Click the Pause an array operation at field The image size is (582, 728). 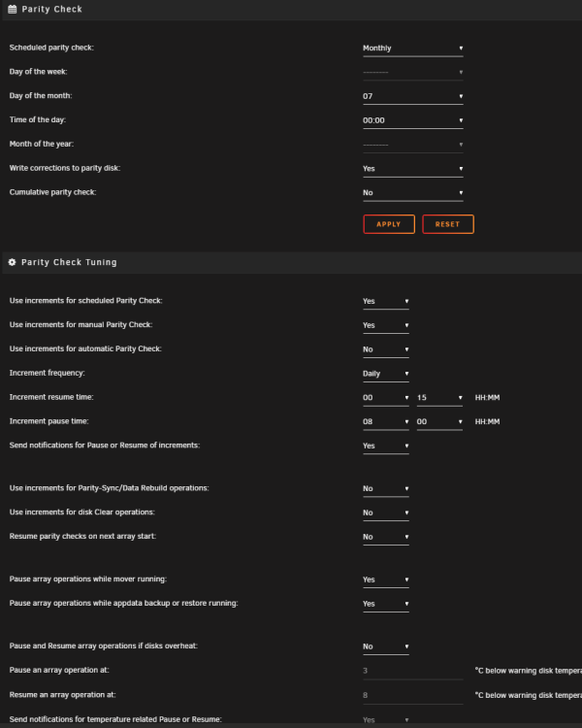pos(412,671)
